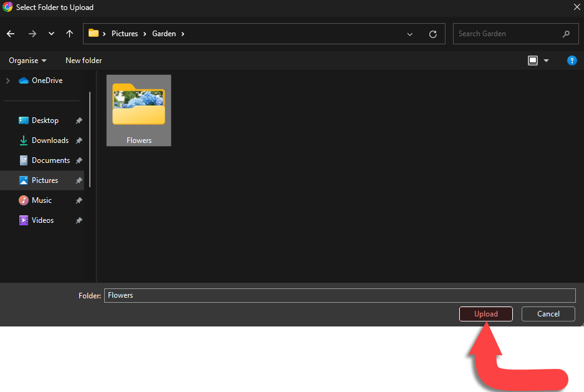
Task: Select the Flowers folder thumbnail
Action: [x=139, y=110]
